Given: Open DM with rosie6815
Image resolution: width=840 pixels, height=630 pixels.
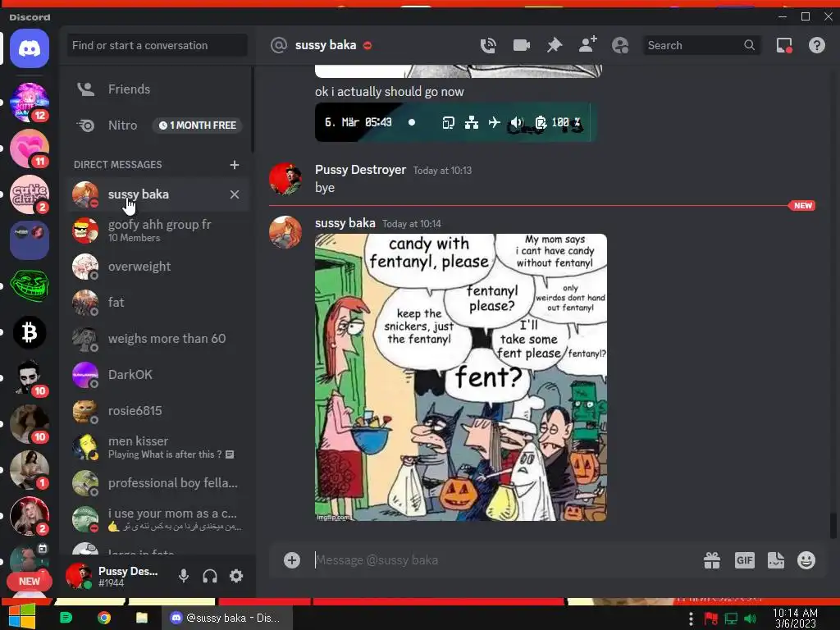Looking at the screenshot, I should 159,411.
